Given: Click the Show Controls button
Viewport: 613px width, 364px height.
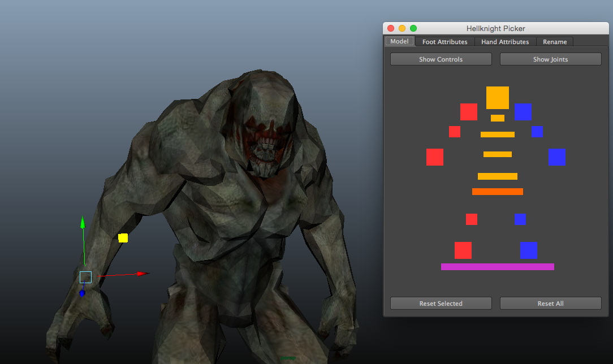Looking at the screenshot, I should (x=441, y=59).
